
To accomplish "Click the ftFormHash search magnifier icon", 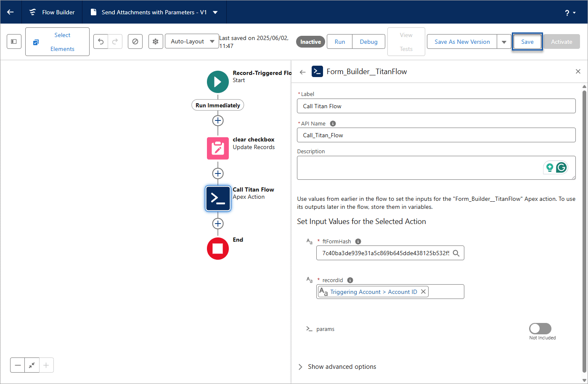I will (456, 253).
